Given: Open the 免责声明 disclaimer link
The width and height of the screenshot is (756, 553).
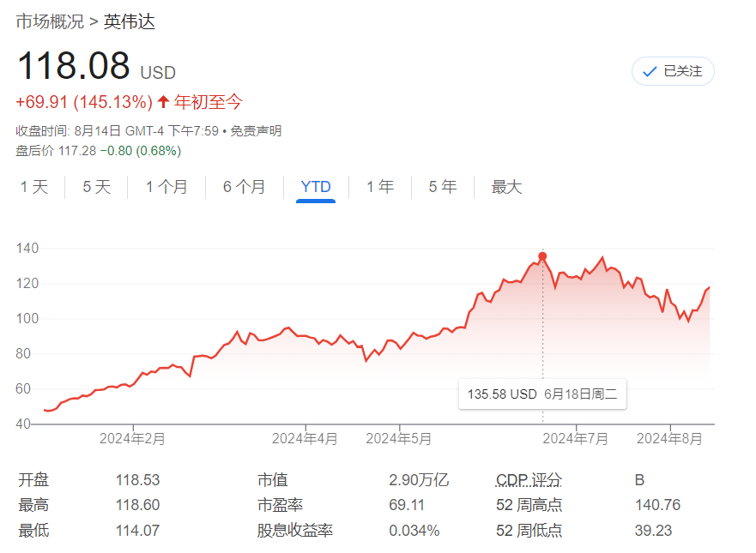Looking at the screenshot, I should point(256,131).
